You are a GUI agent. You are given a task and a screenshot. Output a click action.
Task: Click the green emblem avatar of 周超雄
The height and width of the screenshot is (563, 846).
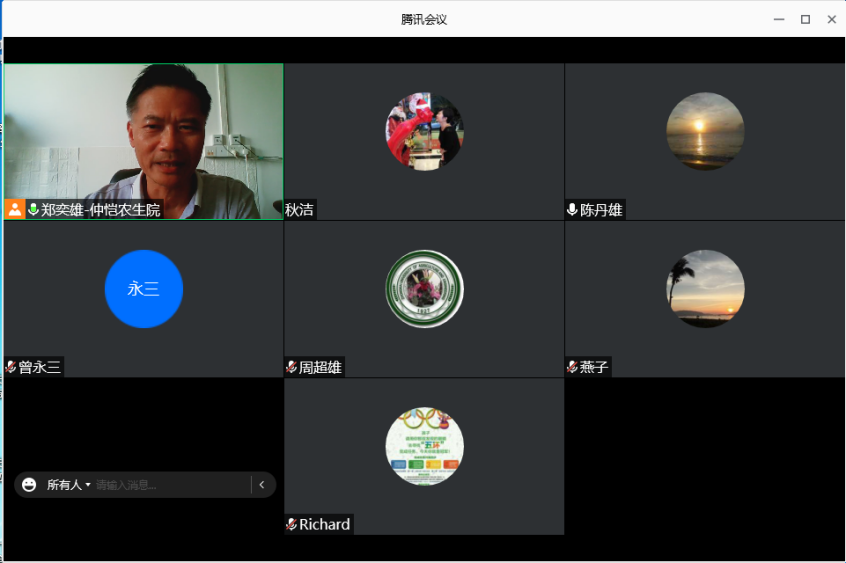[424, 289]
